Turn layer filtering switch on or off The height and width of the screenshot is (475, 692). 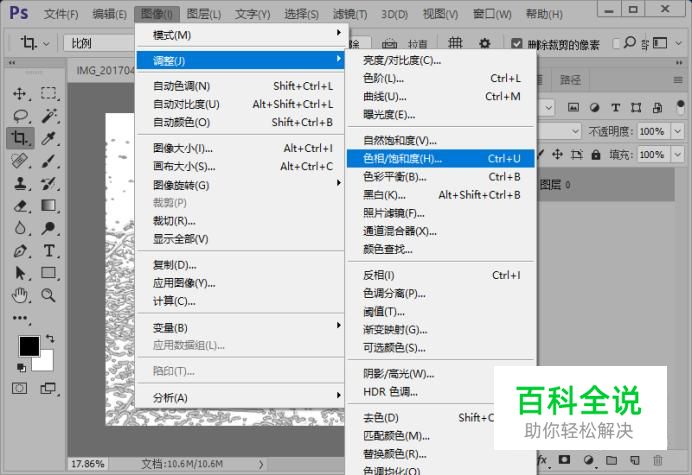680,107
